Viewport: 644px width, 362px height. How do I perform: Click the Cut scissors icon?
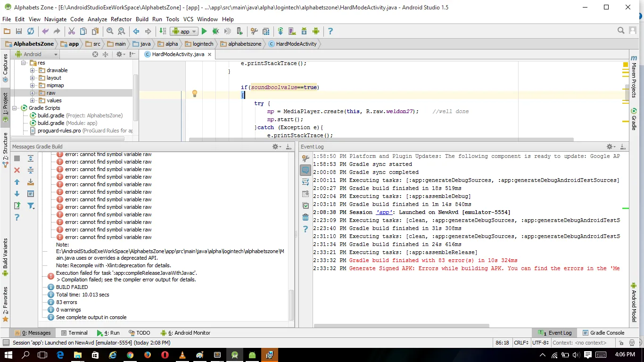[x=72, y=31]
